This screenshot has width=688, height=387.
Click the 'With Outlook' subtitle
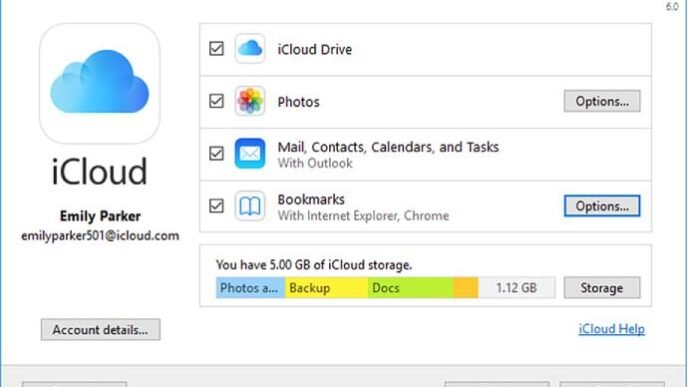pos(315,163)
